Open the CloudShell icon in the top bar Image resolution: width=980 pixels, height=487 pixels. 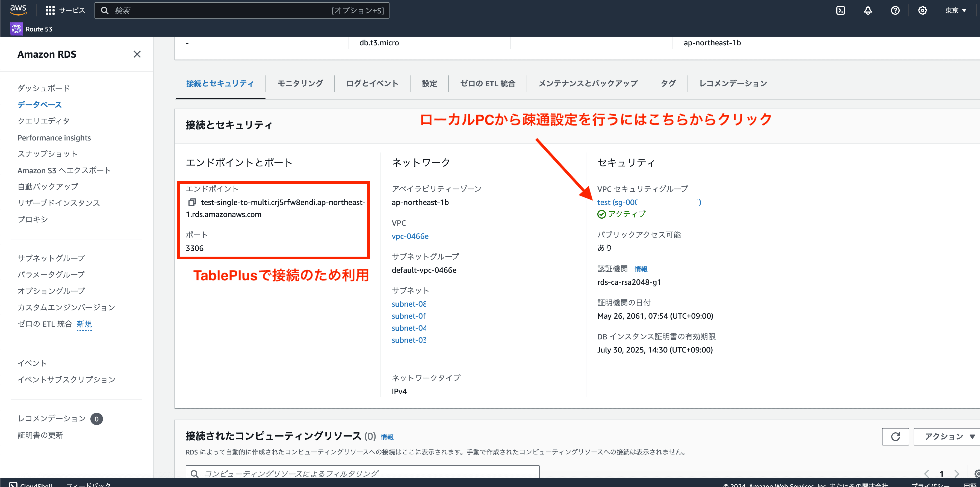tap(840, 10)
